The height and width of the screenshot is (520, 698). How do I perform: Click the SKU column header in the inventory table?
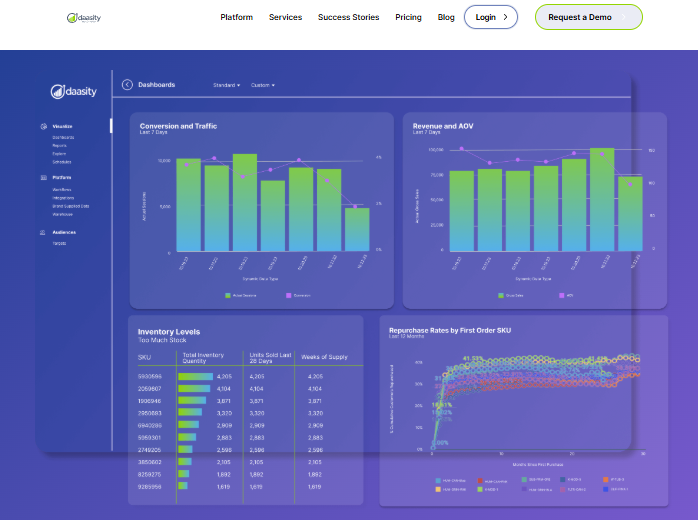tap(144, 358)
